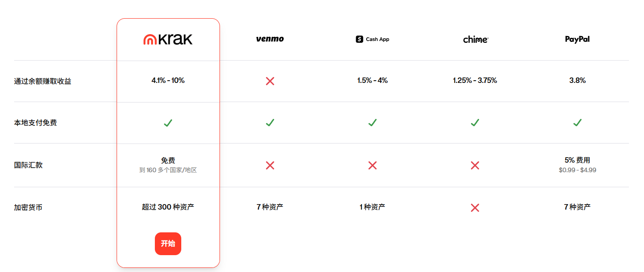The height and width of the screenshot is (272, 644).
Task: Click the PayPal logo
Action: point(577,39)
